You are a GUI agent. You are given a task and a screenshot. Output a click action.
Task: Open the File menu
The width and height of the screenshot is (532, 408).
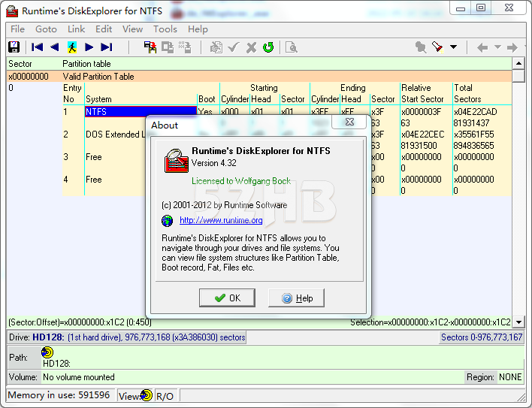[17, 29]
